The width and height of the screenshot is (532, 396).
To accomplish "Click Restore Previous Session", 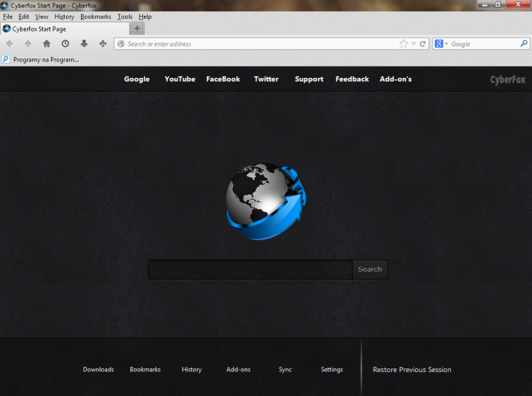I will coord(412,370).
